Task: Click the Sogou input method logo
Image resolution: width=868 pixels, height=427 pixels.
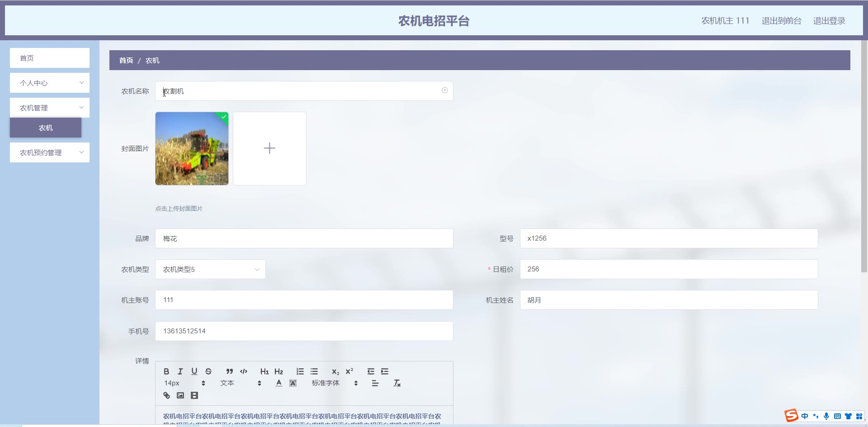Action: click(791, 415)
